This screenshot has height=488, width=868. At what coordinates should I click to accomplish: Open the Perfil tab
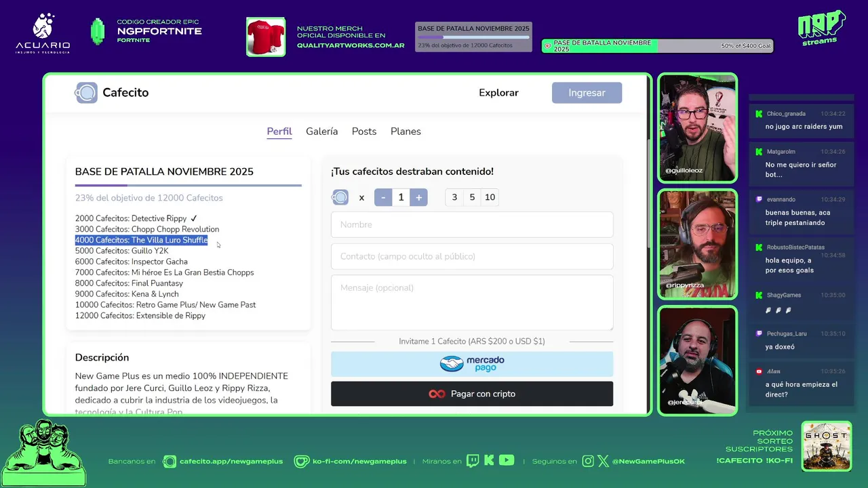coord(279,131)
